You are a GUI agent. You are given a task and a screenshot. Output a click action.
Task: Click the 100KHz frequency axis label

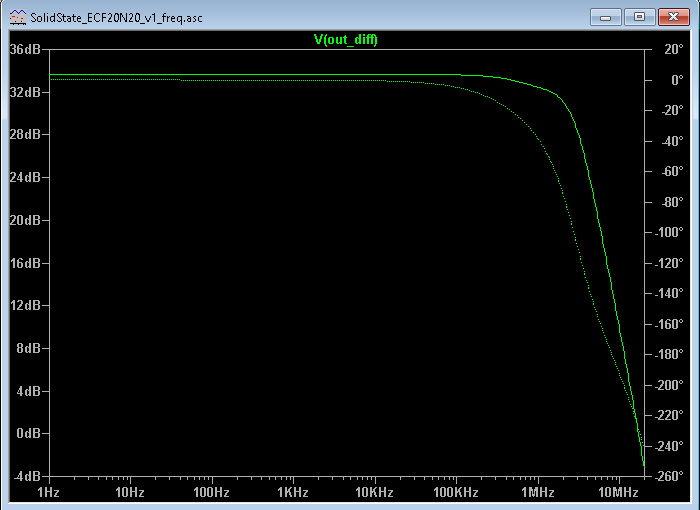pyautogui.click(x=455, y=492)
